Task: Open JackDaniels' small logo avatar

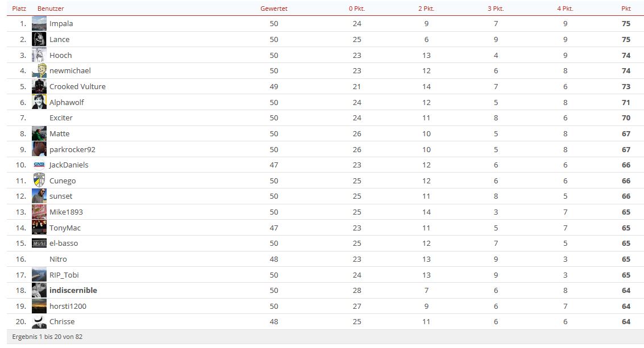Action: (39, 165)
